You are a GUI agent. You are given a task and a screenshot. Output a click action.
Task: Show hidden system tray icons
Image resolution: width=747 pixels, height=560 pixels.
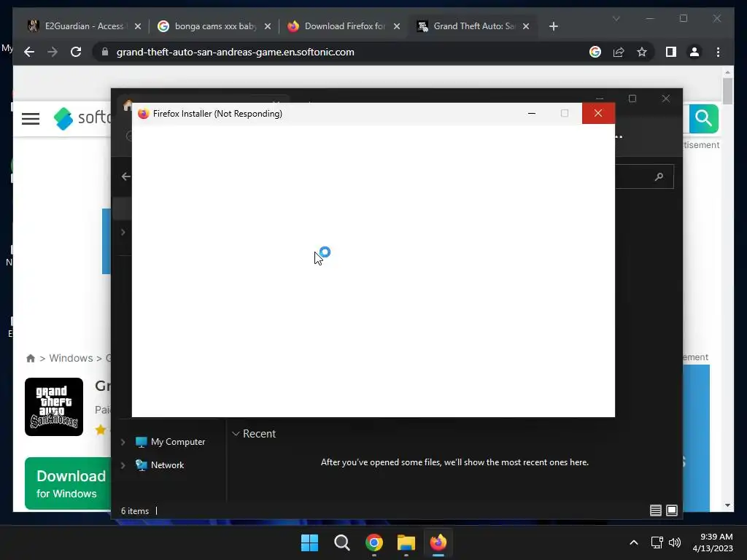[x=634, y=542]
